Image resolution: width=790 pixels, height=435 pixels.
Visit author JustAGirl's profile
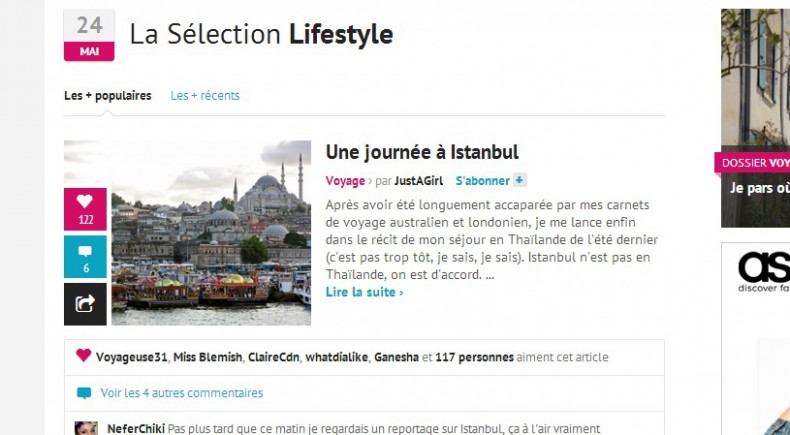pos(418,180)
